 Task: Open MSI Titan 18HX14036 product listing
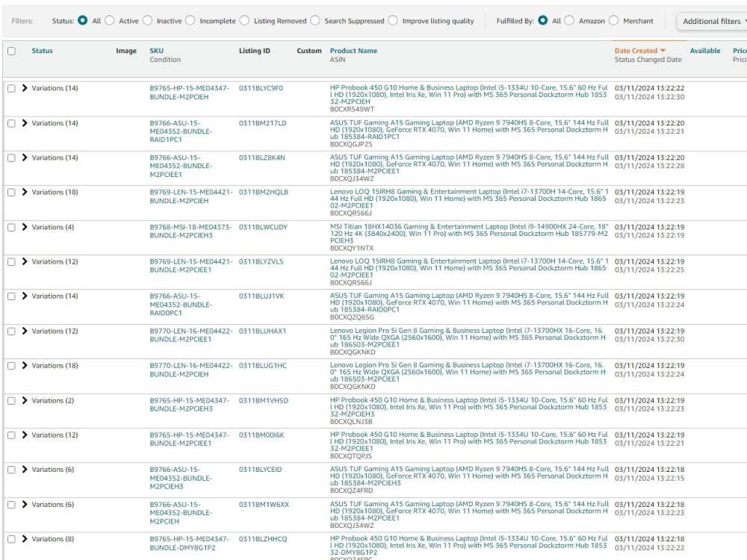[x=469, y=233]
